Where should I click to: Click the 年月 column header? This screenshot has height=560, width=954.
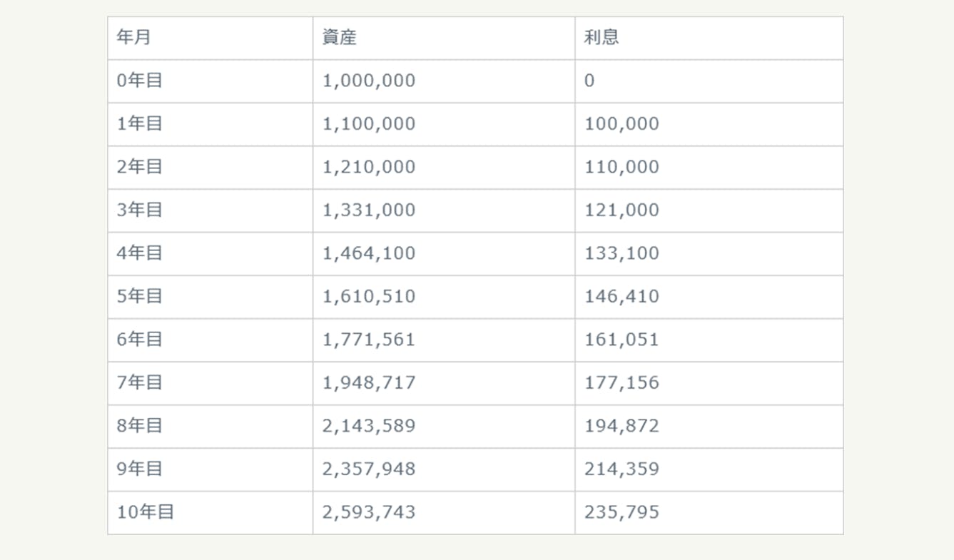point(134,38)
